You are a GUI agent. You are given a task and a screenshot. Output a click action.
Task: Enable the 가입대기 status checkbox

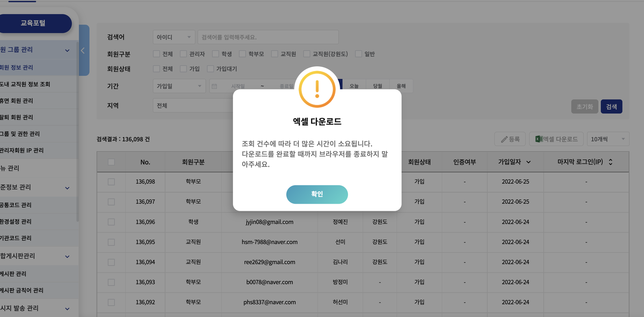(x=210, y=69)
